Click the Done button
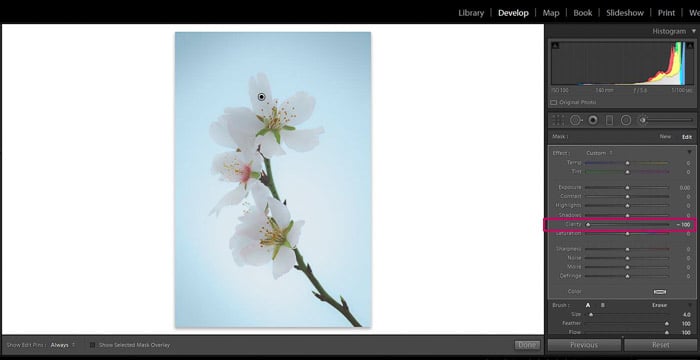The width and height of the screenshot is (700, 360). pos(527,345)
